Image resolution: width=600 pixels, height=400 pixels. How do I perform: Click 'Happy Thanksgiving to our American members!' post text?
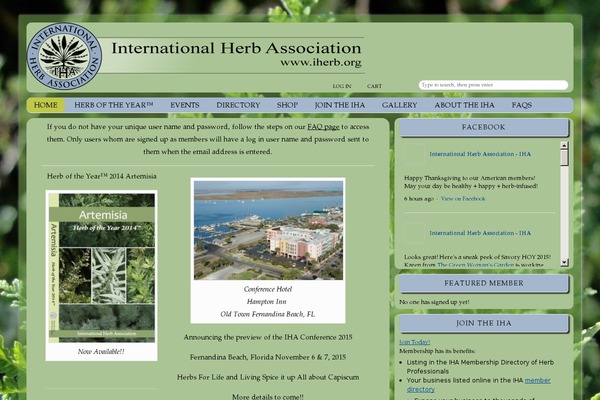(470, 178)
